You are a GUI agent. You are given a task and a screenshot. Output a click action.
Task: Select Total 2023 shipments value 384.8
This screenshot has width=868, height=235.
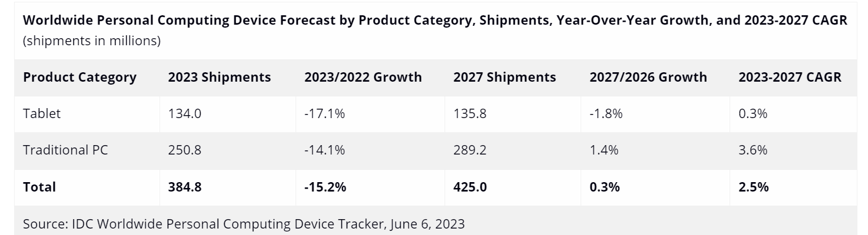[x=185, y=187]
